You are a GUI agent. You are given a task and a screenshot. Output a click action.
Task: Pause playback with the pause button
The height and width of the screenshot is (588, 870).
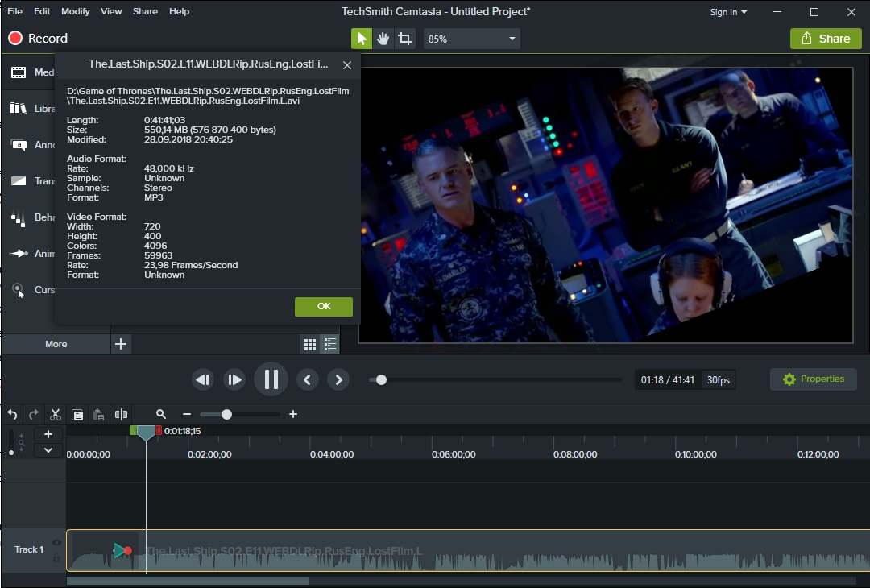271,379
